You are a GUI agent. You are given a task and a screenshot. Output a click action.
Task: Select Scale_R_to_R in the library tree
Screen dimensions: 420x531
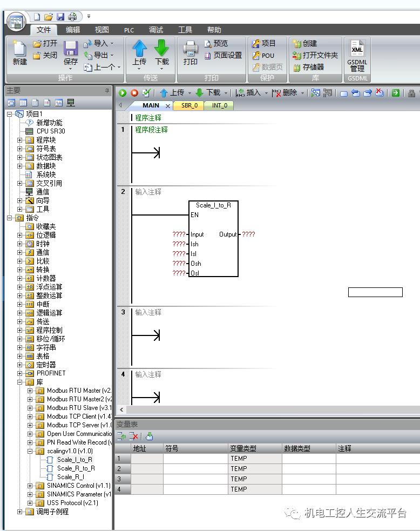[x=76, y=468]
